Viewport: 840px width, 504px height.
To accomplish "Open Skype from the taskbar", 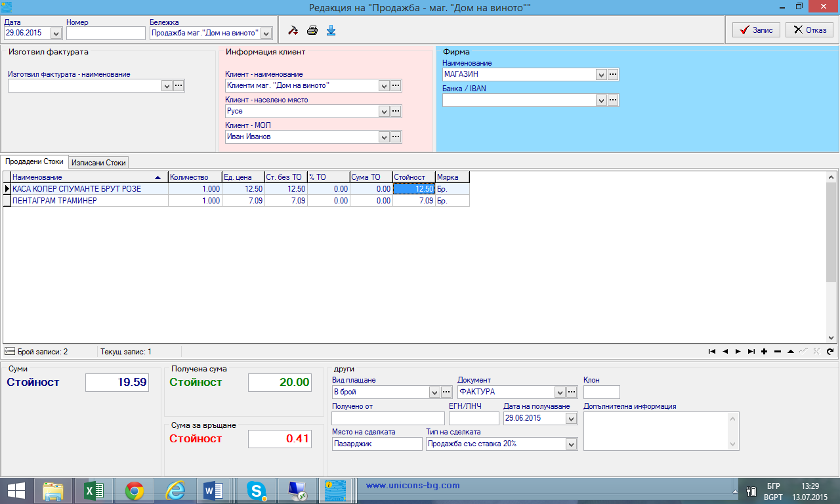I will point(256,491).
